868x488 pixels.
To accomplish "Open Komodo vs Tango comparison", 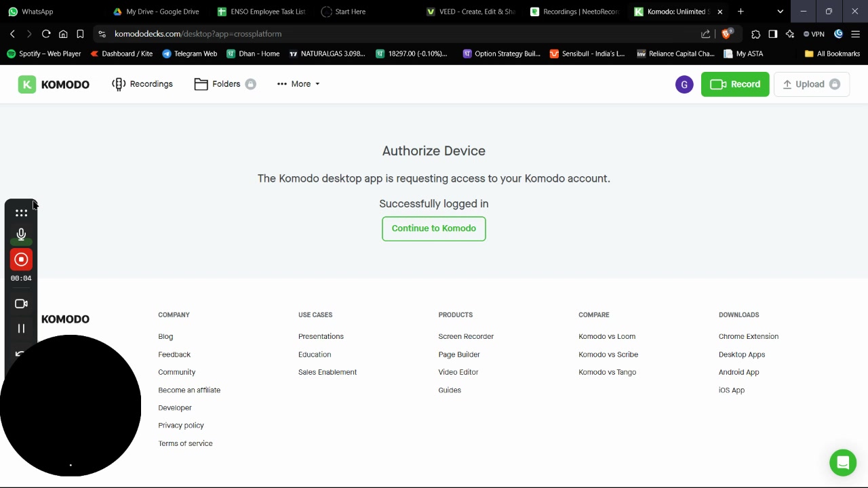I will [607, 372].
